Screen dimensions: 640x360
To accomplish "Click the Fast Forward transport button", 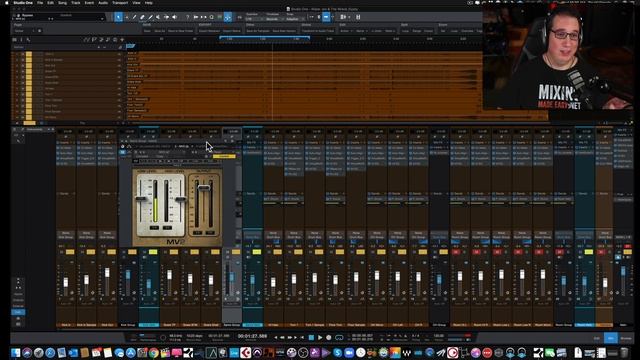I will (x=290, y=338).
